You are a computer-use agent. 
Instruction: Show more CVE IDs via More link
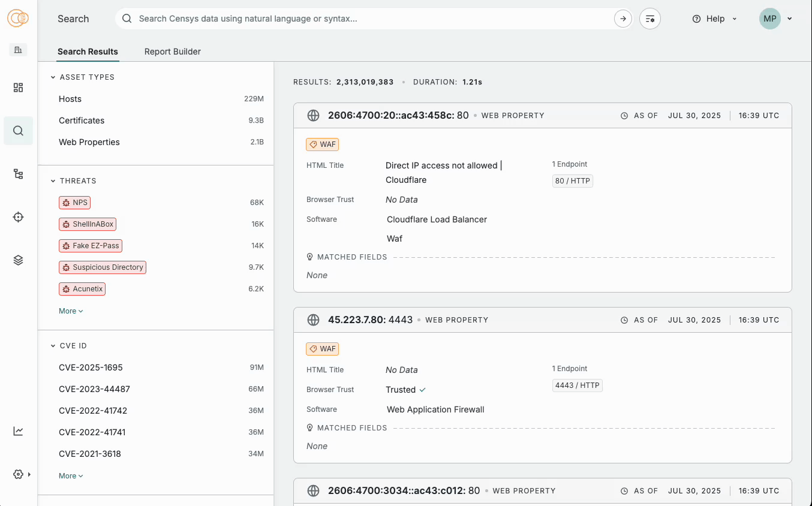[70, 475]
